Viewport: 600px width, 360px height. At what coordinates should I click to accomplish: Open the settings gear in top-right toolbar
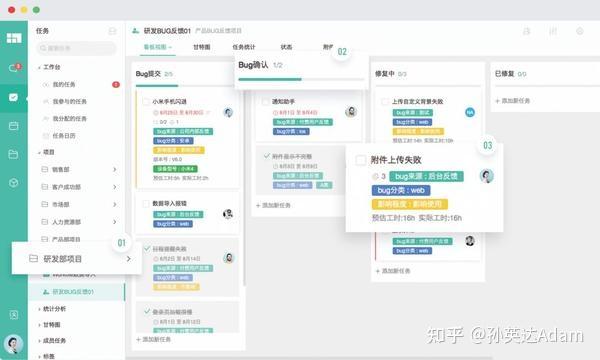[580, 31]
